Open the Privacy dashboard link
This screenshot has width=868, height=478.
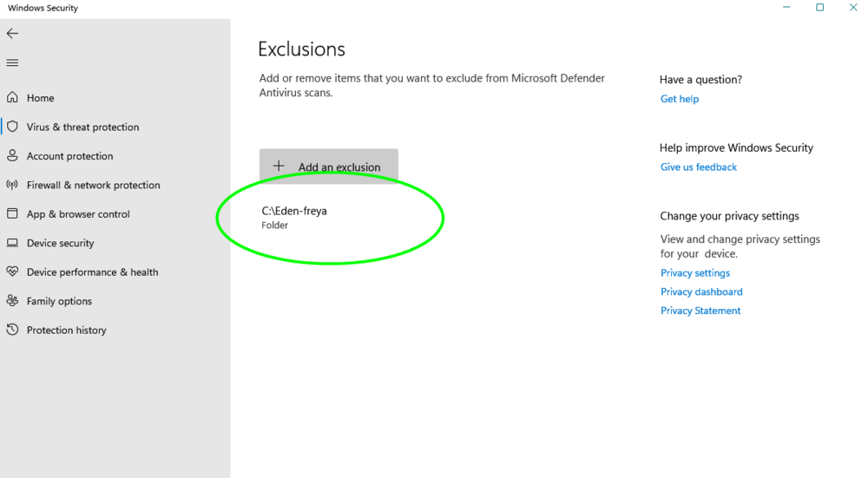(700, 292)
